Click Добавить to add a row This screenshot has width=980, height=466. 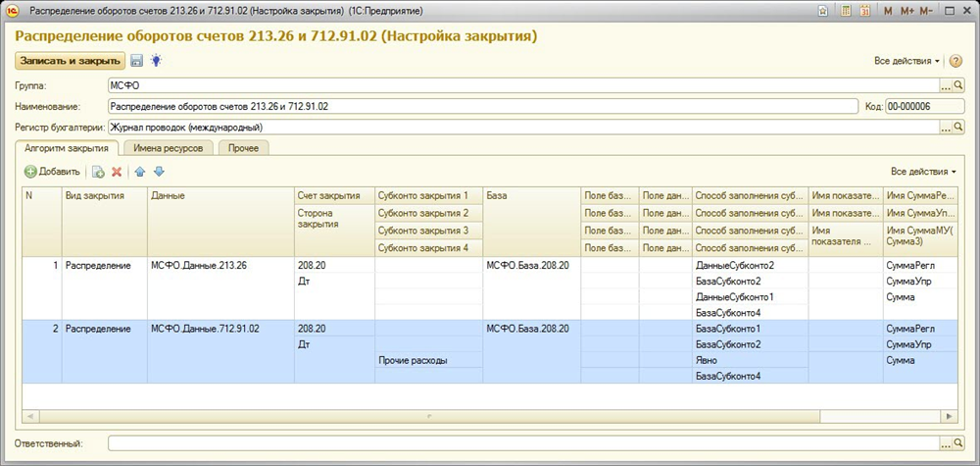coord(53,172)
